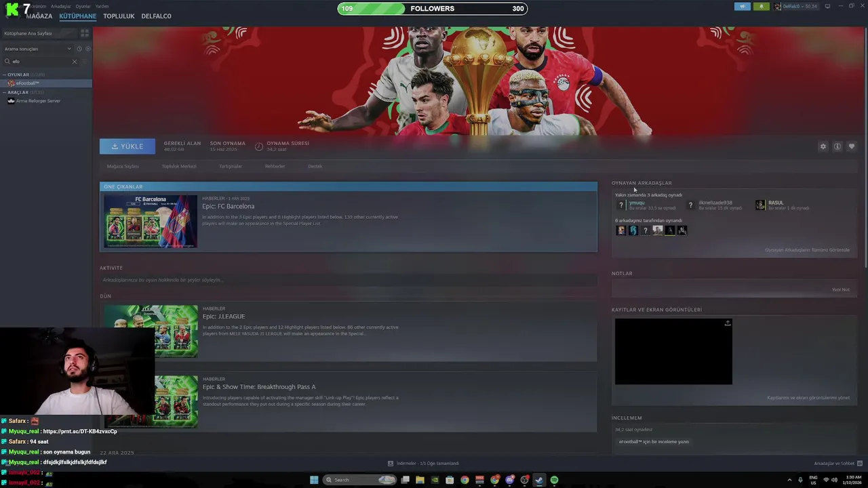This screenshot has width=868, height=488.
Task: Open Steam taskbar icon
Action: coord(539,480)
